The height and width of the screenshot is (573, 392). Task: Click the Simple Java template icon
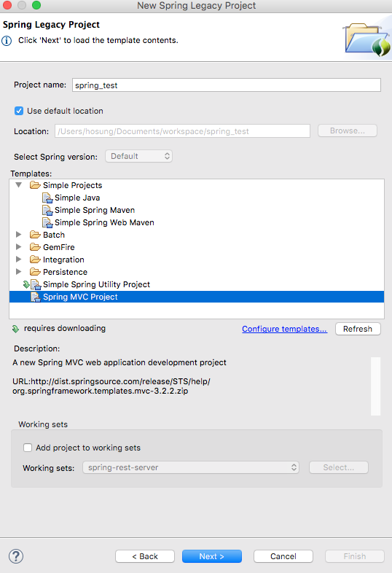(x=47, y=198)
